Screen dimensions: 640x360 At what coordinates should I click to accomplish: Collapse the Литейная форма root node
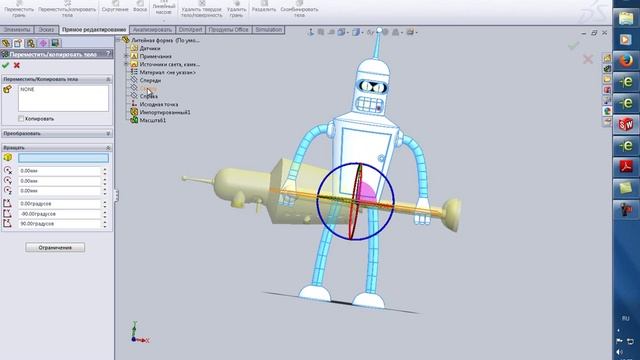point(119,40)
